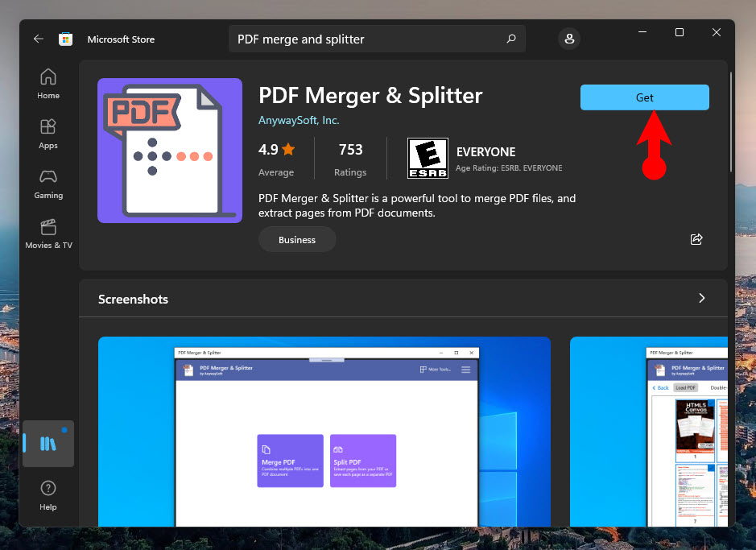Click the Microsoft Store logo icon

(x=65, y=39)
